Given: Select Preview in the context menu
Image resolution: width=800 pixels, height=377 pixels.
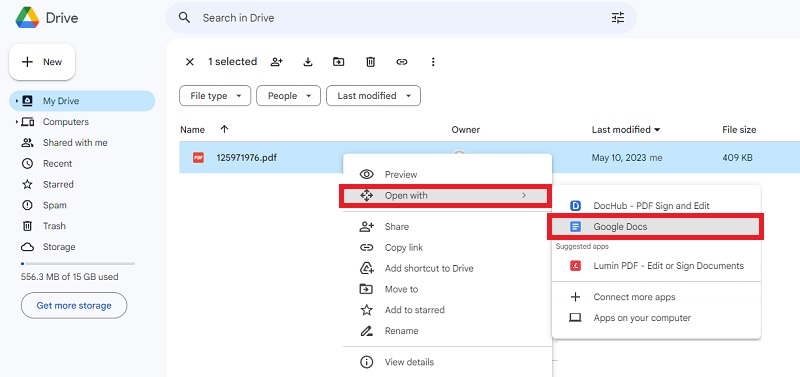Looking at the screenshot, I should (x=447, y=174).
